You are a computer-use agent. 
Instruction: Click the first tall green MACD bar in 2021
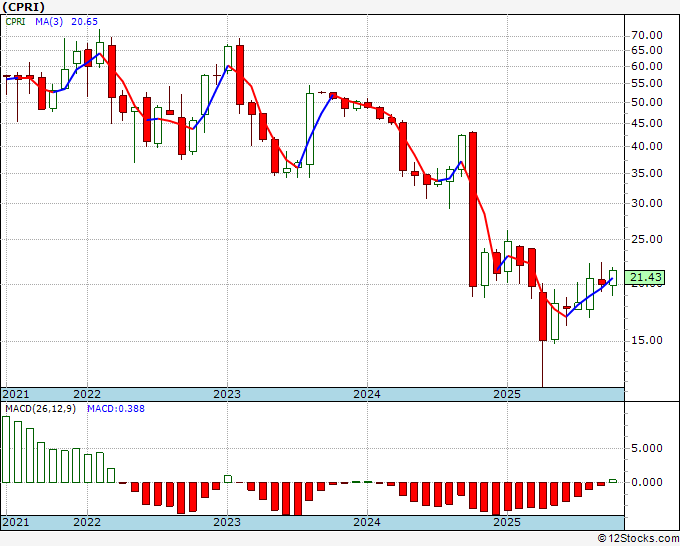click(x=6, y=449)
